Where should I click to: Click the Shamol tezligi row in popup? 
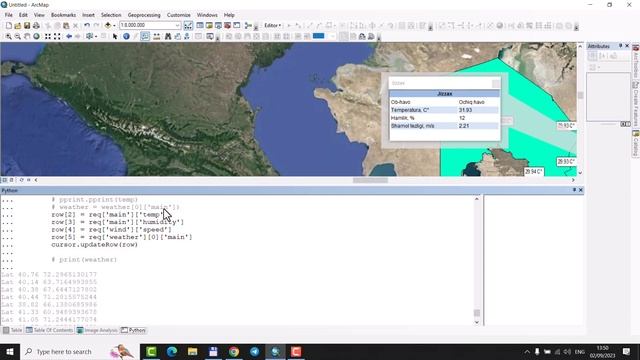[444, 126]
